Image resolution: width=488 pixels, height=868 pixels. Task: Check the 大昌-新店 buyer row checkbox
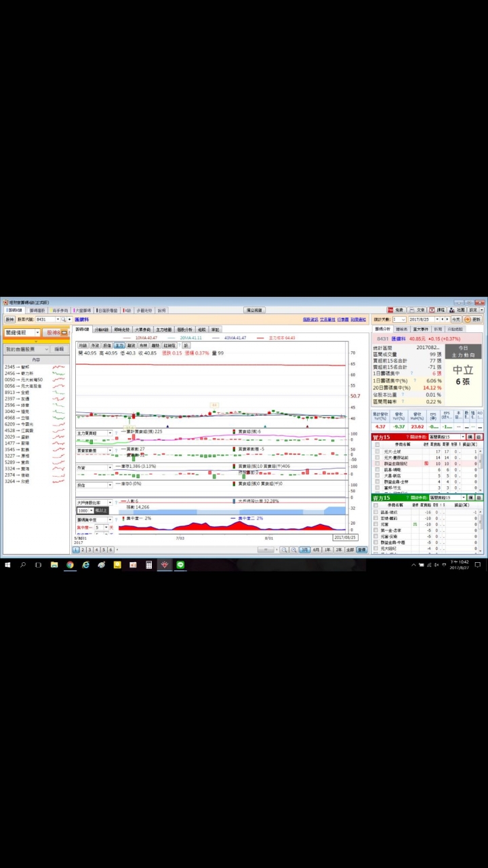tap(377, 475)
